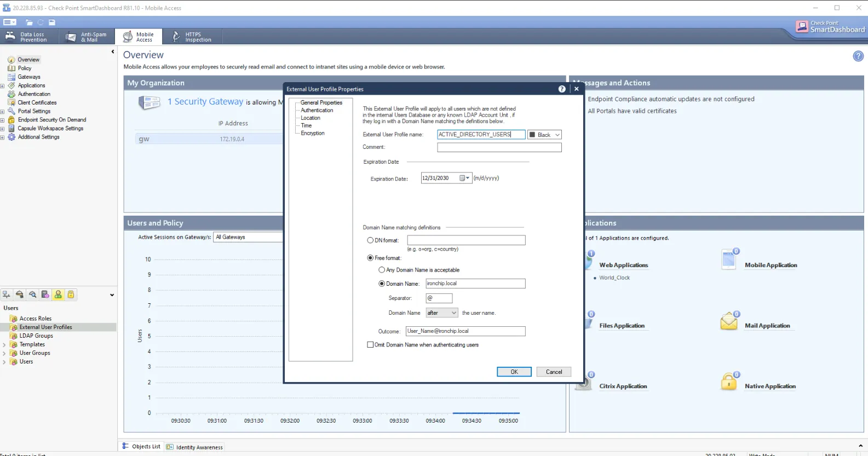Click the Cancel button
This screenshot has height=456, width=868.
coord(554,372)
